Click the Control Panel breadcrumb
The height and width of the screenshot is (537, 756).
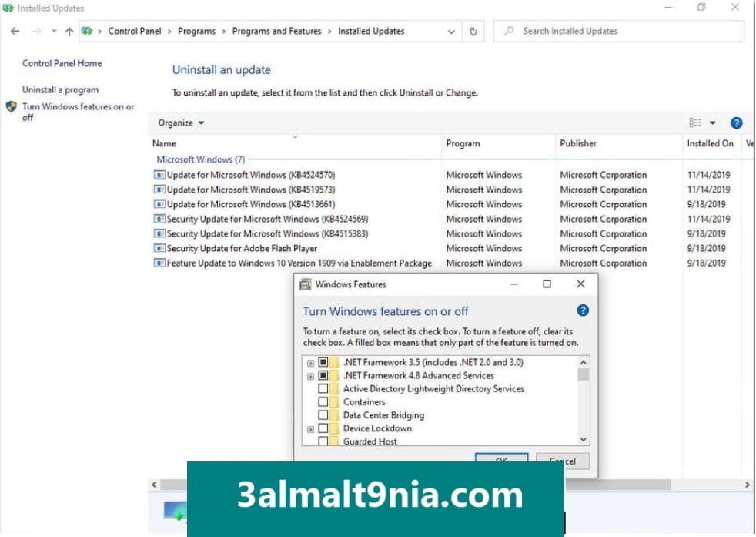[x=135, y=32]
